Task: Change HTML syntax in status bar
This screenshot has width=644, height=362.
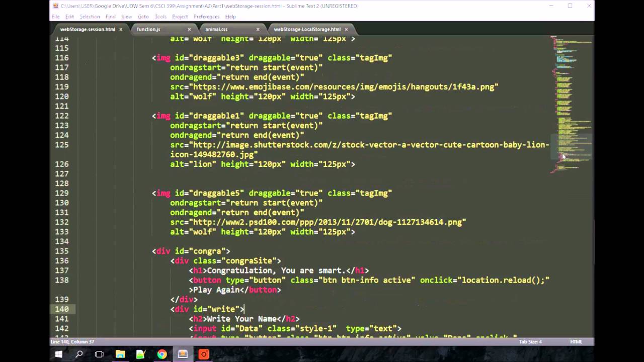Action: point(576,342)
